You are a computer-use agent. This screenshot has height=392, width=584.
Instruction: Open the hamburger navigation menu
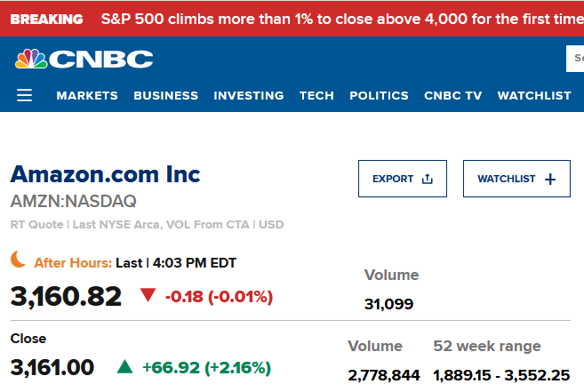pos(24,95)
